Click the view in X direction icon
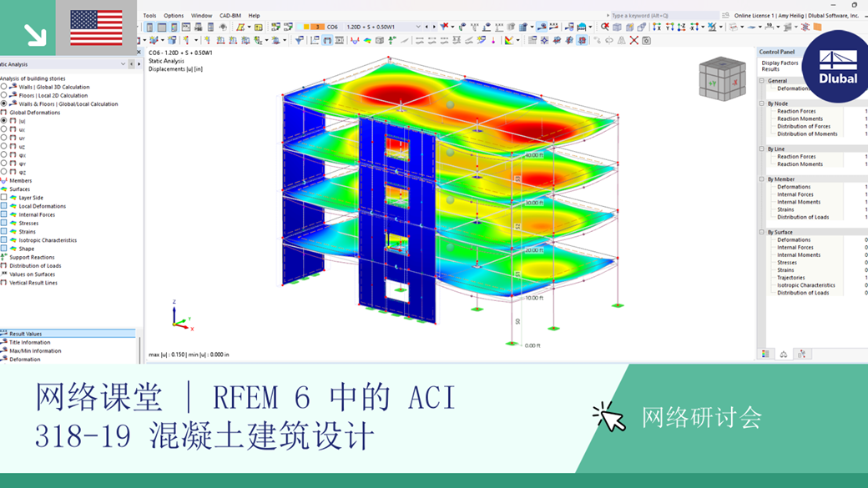This screenshot has height=488, width=868. click(657, 27)
